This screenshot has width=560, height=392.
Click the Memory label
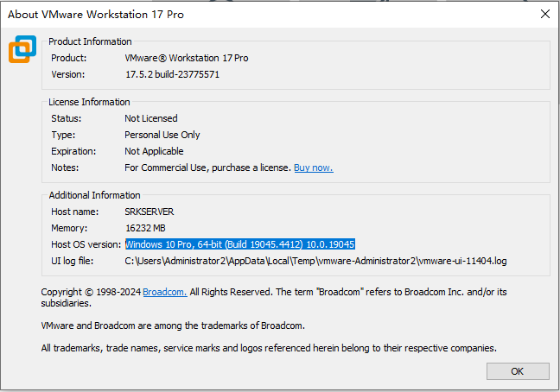[69, 228]
